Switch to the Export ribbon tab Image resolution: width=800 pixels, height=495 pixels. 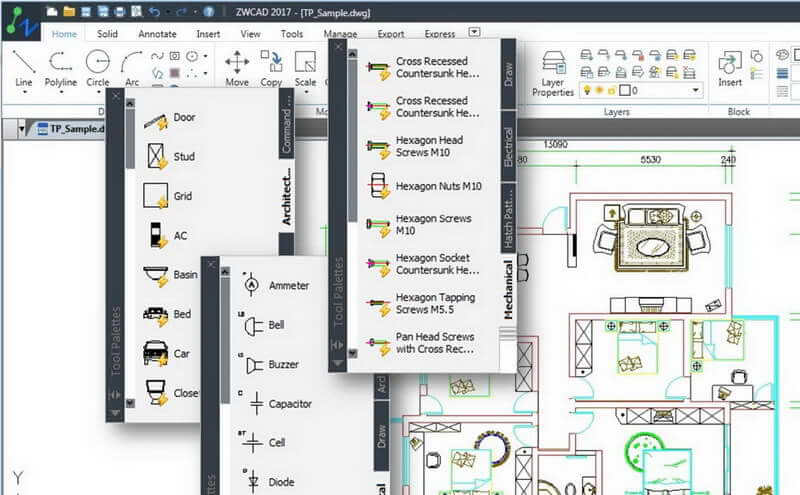click(391, 34)
